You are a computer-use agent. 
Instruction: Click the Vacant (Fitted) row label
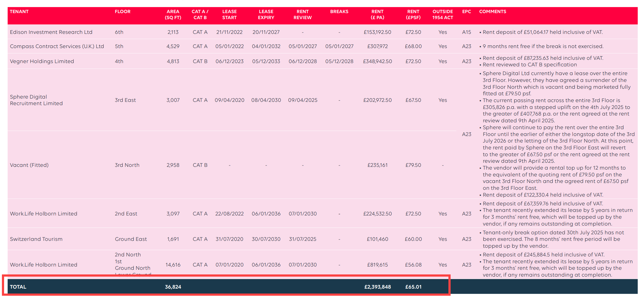[x=29, y=165]
